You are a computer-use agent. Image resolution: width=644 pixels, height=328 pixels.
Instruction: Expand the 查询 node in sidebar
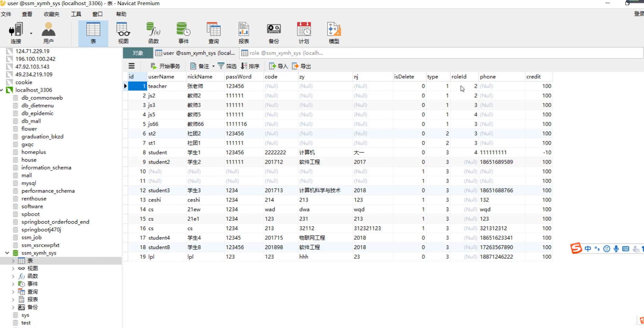tap(13, 292)
